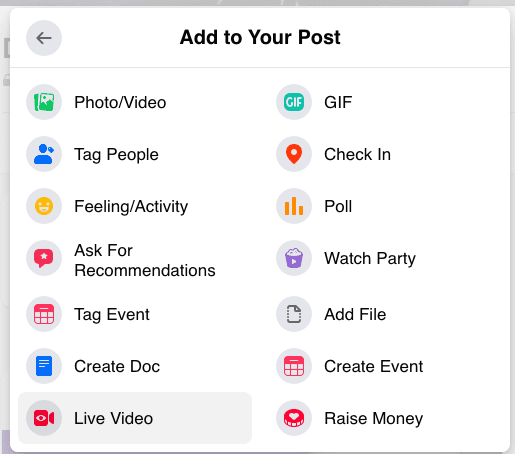This screenshot has width=515, height=454.
Task: Choose the Add File document icon
Action: (294, 314)
